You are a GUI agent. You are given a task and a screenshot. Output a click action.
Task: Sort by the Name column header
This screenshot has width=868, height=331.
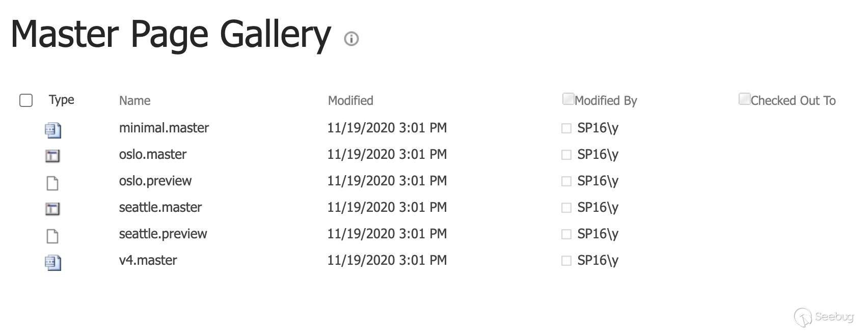click(x=134, y=101)
